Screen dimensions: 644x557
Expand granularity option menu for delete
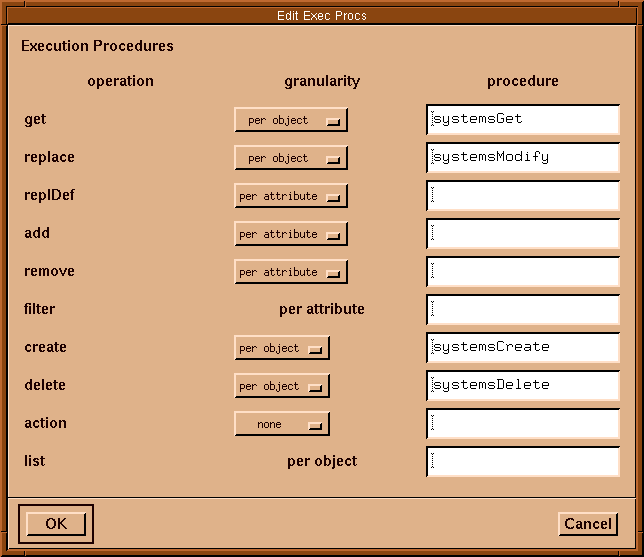(x=282, y=386)
